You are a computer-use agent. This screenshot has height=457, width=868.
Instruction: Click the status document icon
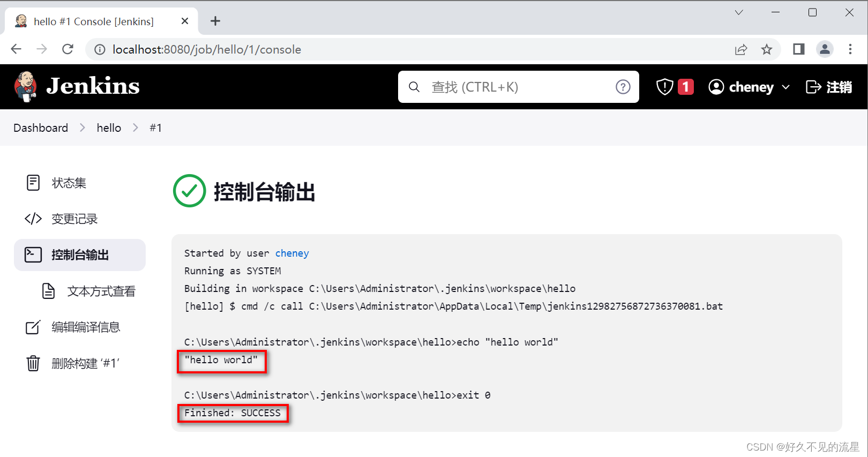33,183
